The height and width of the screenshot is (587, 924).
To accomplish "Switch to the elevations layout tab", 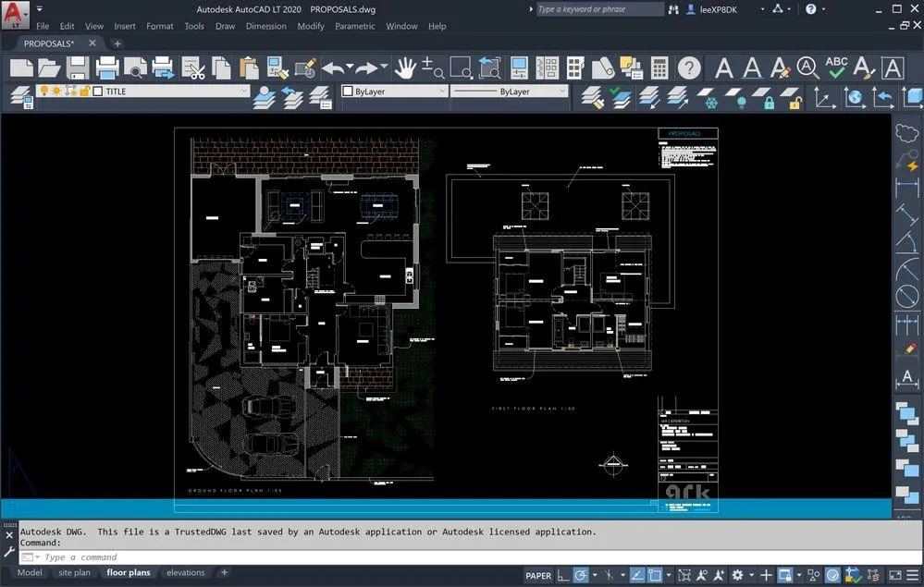I will pos(185,572).
